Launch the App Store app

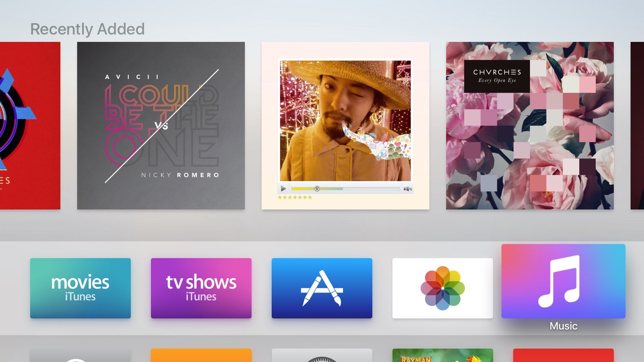tap(322, 288)
